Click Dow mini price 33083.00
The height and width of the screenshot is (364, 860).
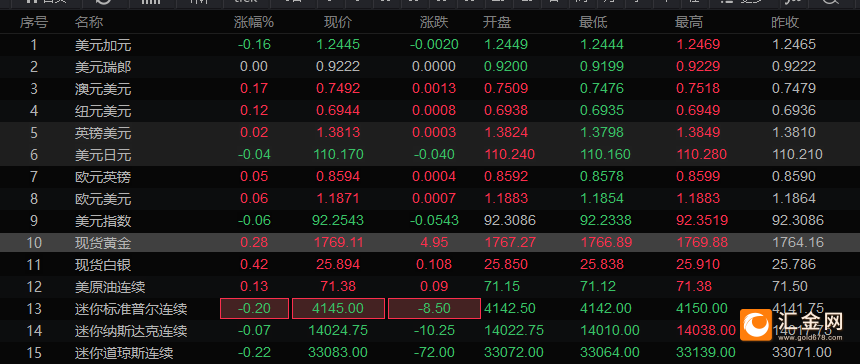click(338, 352)
